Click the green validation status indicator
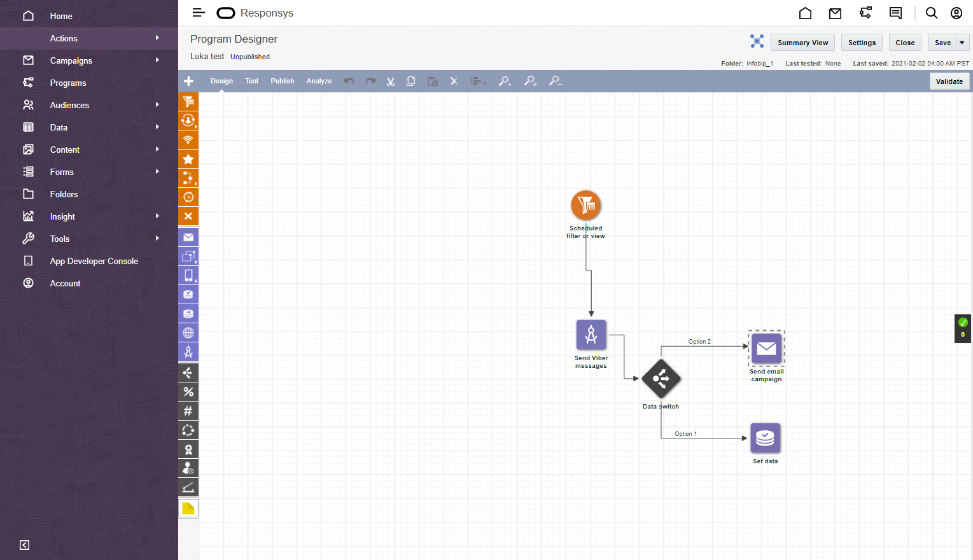 coord(962,323)
